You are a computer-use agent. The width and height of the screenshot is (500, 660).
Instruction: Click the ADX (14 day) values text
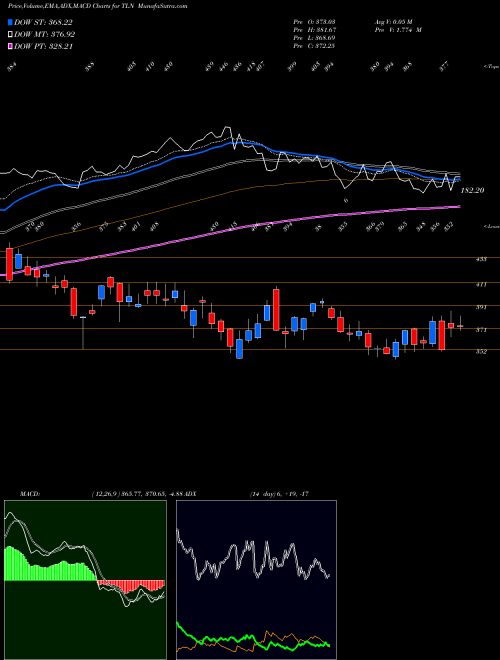click(x=279, y=493)
